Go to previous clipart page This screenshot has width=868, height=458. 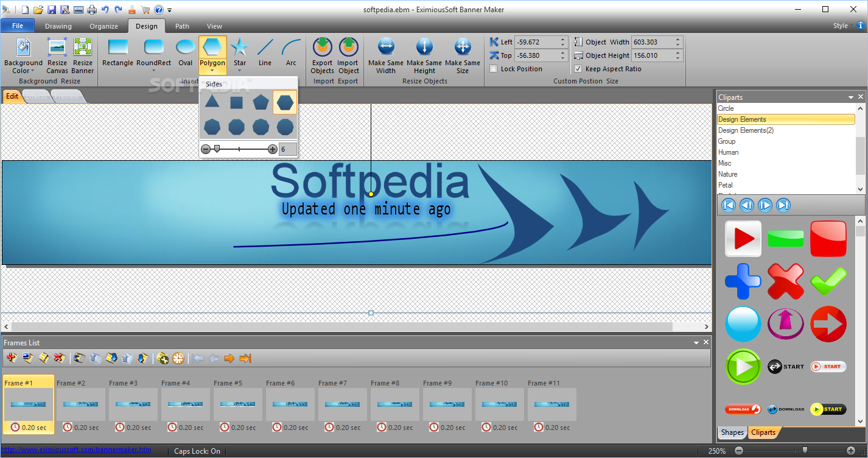point(747,205)
